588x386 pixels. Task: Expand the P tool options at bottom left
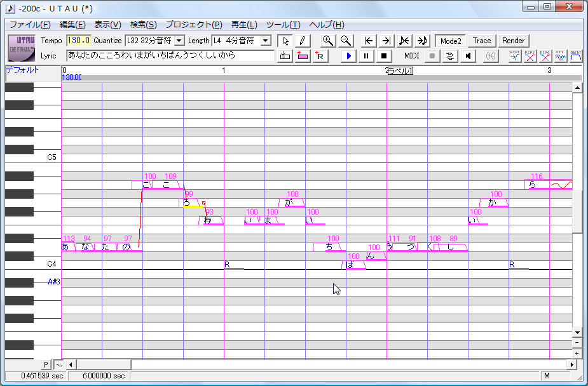[x=44, y=364]
